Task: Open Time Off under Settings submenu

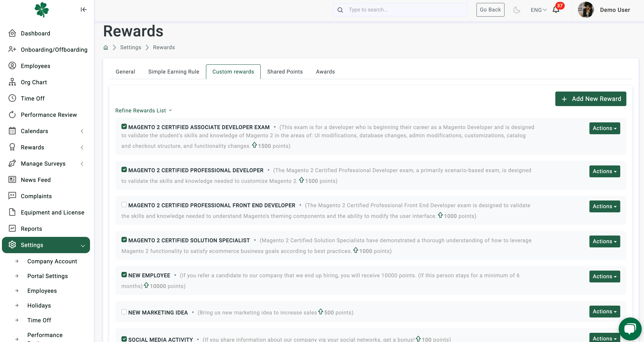Action: (39, 320)
